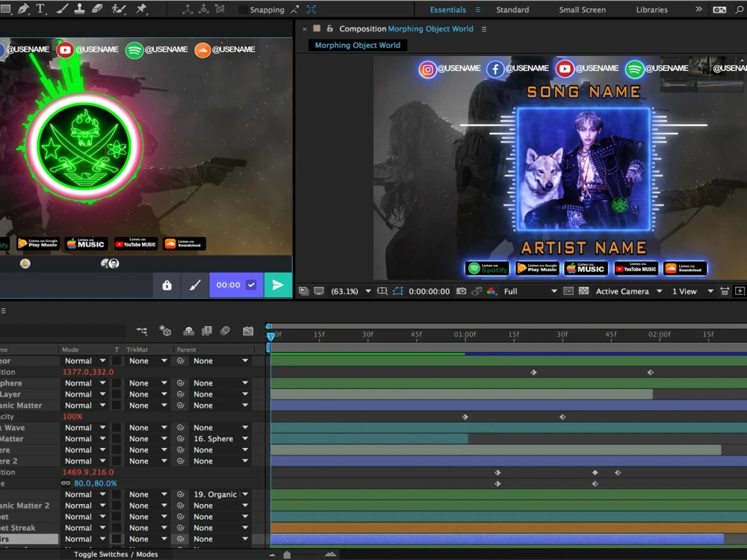Click Toggle Switches / Modes button
747x560 pixels.
[116, 554]
